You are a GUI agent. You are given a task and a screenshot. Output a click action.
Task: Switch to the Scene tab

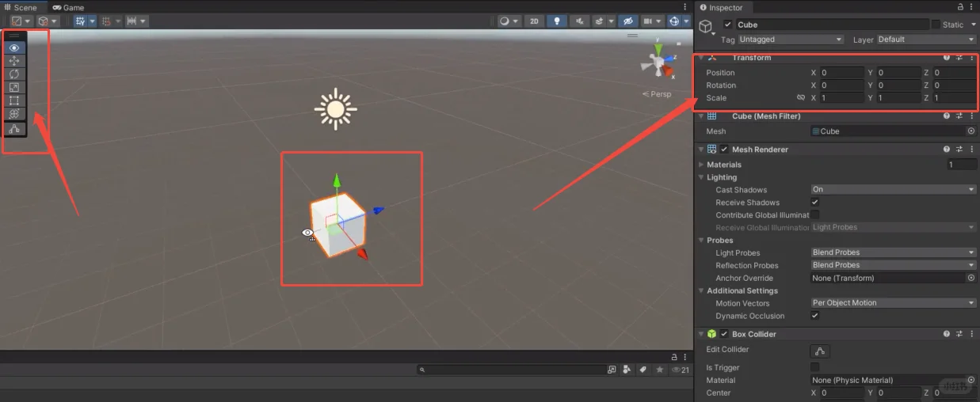[21, 7]
